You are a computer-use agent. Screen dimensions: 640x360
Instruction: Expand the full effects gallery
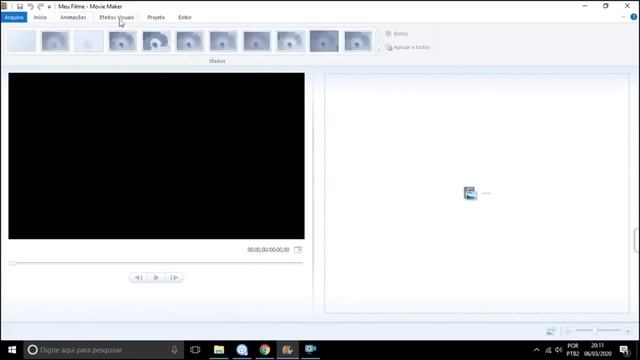pos(378,50)
